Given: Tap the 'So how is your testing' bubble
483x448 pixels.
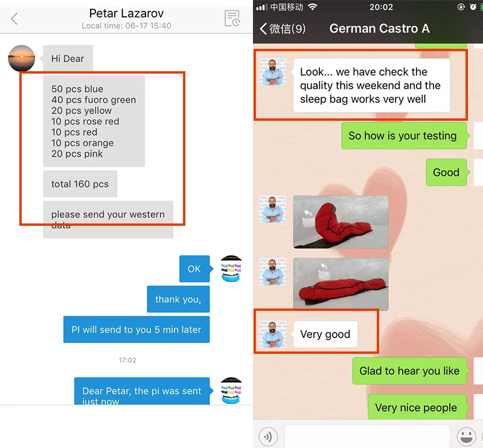Looking at the screenshot, I should [404, 136].
